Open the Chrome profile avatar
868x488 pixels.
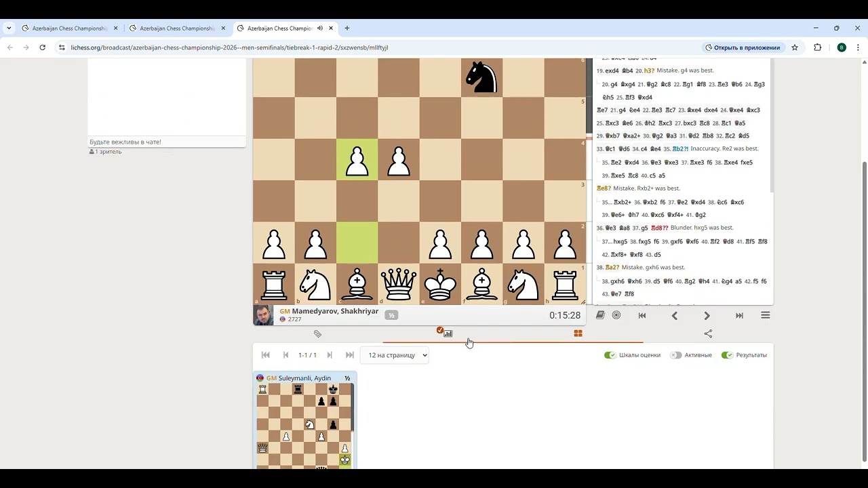pos(842,47)
